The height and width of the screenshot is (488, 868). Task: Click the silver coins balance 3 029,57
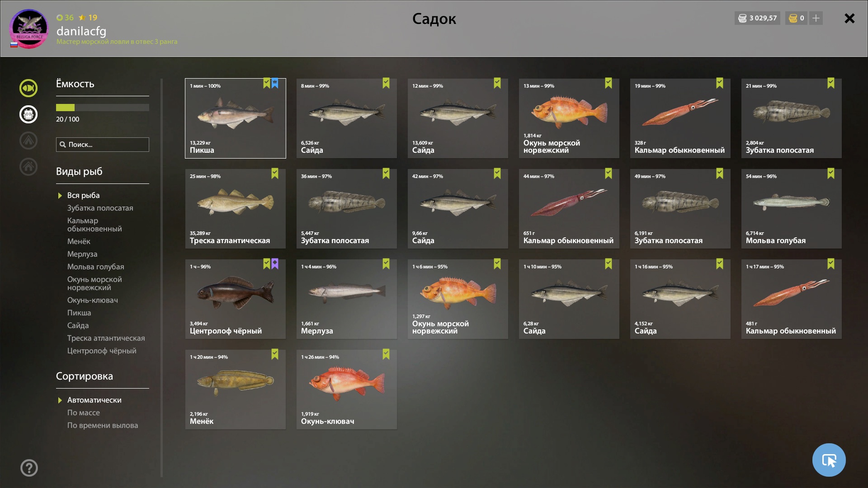coord(758,18)
